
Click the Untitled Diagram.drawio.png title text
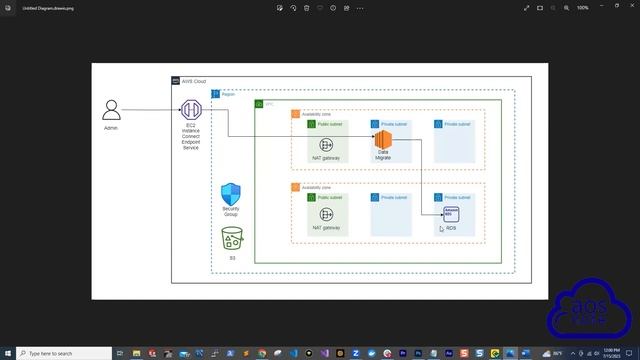[x=48, y=8]
